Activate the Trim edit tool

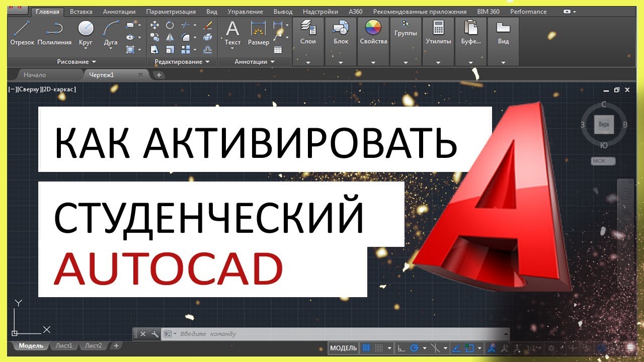tap(185, 25)
